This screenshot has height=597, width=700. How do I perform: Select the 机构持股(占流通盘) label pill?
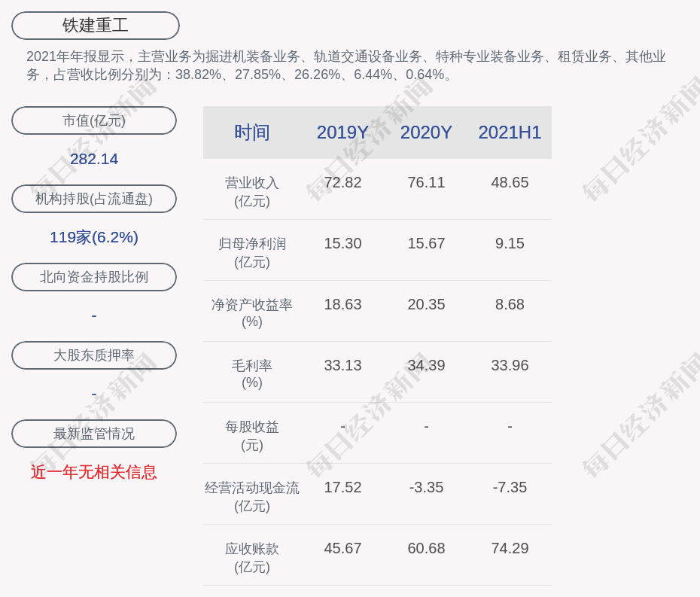94,199
